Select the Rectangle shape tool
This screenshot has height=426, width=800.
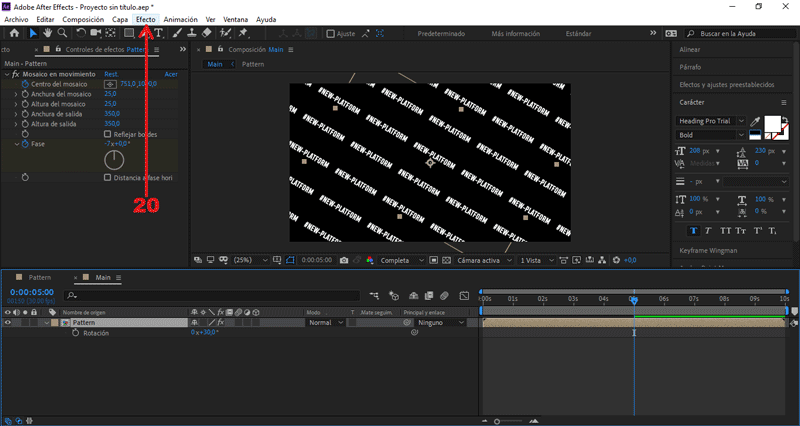[129, 33]
